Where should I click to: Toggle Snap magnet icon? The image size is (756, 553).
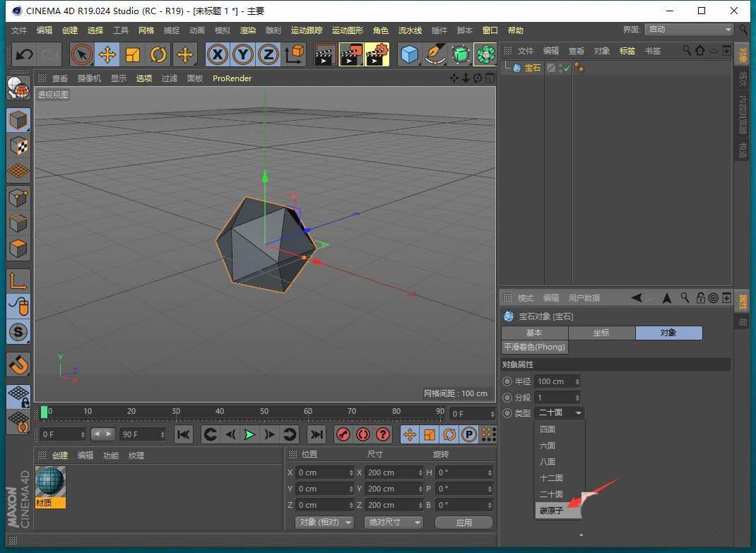point(18,365)
